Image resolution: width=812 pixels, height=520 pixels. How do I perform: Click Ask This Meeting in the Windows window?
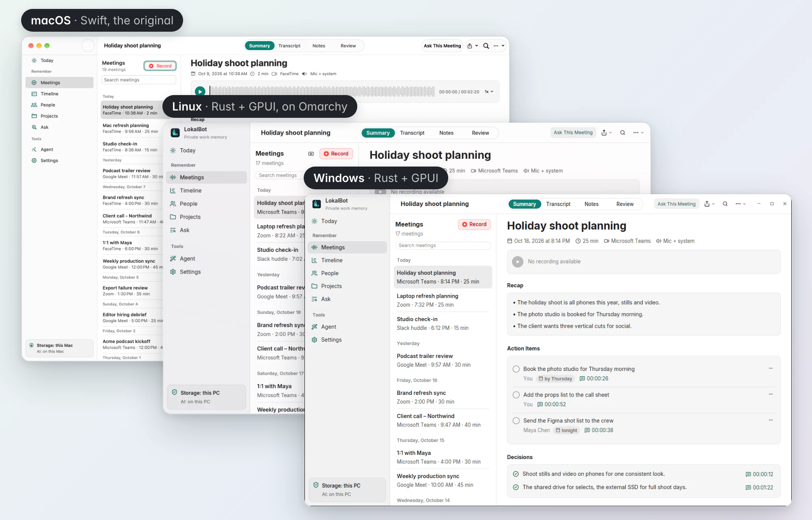[676, 204]
